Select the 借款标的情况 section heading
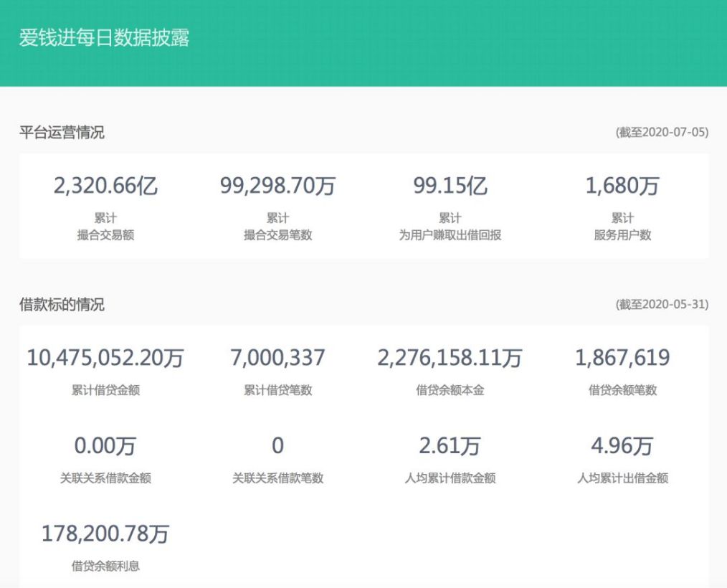 pos(62,305)
